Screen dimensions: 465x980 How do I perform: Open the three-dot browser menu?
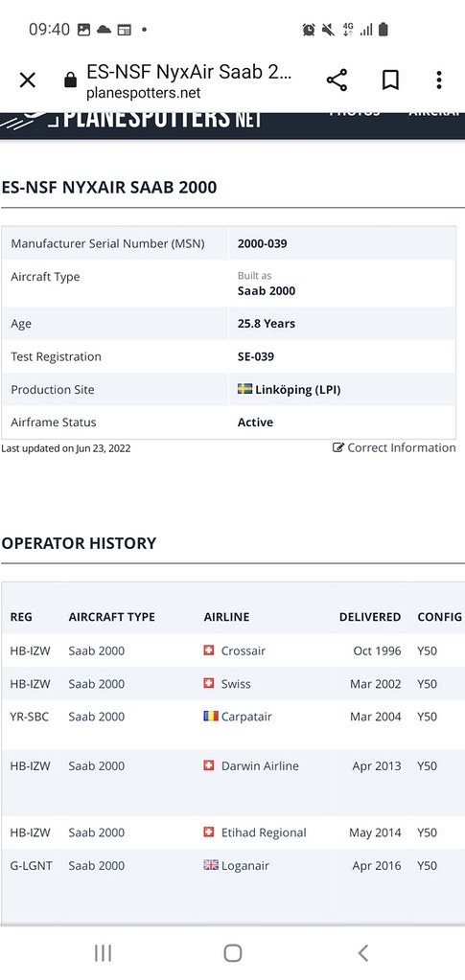(x=439, y=80)
